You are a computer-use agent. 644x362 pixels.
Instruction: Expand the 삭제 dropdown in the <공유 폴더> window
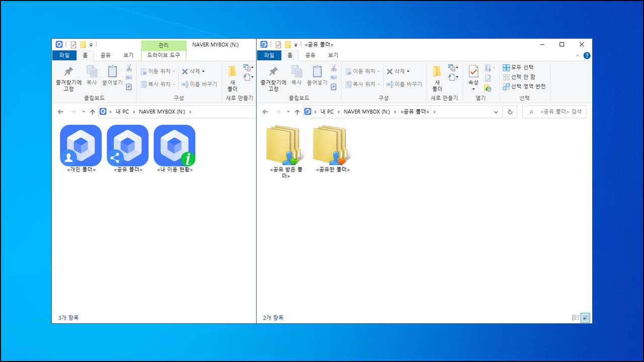408,71
